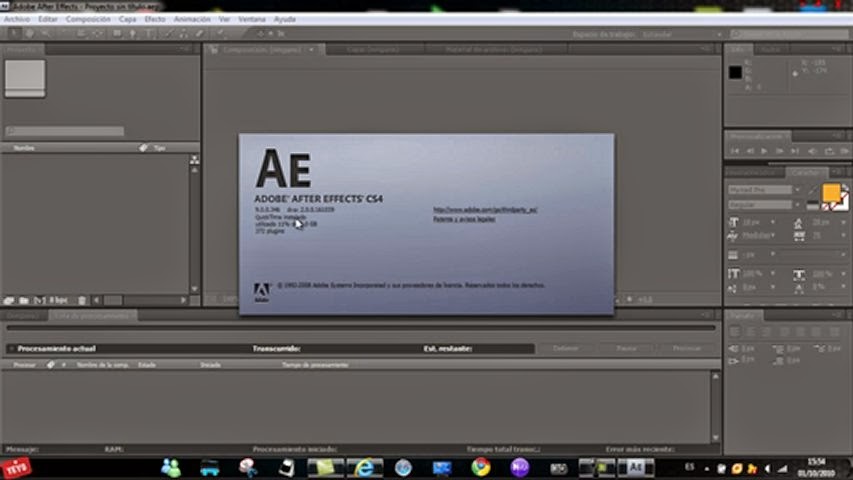Viewport: 853px width, 480px height.
Task: Select the Selection arrow tool
Action: (x=14, y=33)
